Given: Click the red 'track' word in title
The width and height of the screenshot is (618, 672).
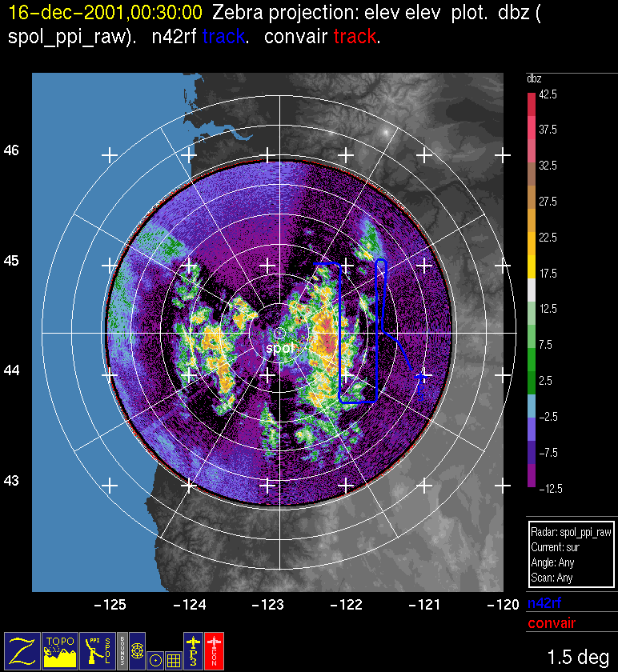Looking at the screenshot, I should click(355, 37).
